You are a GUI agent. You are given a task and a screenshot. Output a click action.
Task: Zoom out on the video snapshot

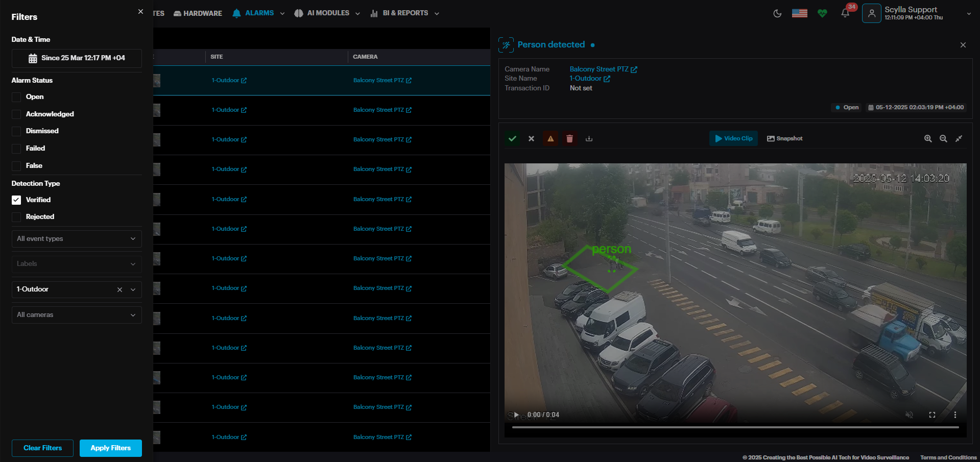943,138
